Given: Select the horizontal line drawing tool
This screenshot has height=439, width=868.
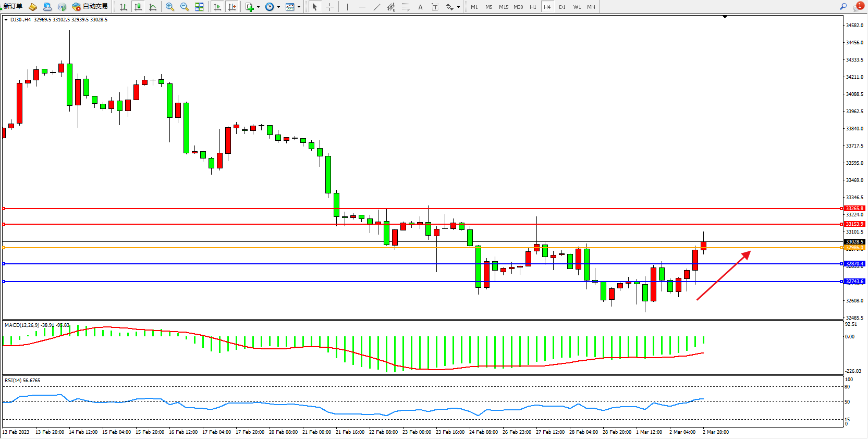Looking at the screenshot, I should pyautogui.click(x=362, y=7).
